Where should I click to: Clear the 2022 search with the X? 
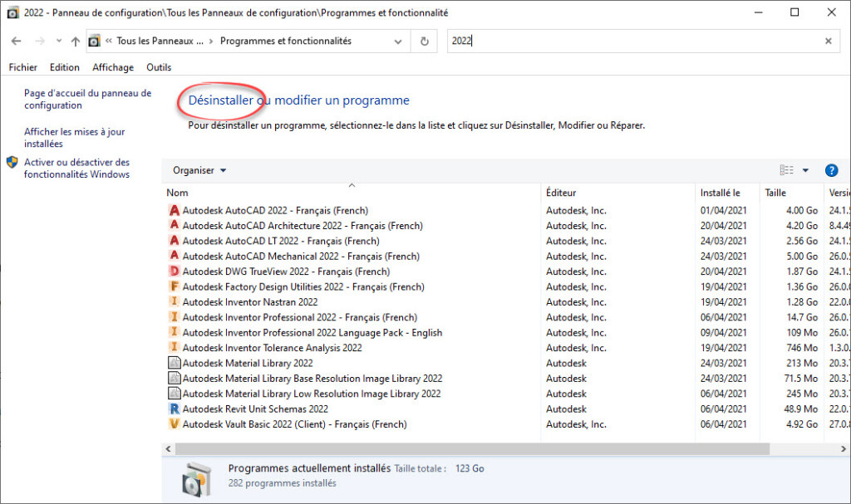click(828, 40)
